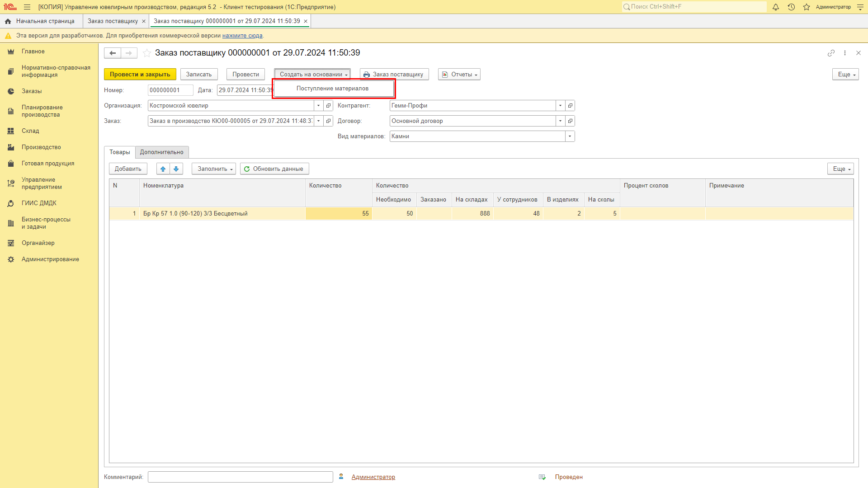Viewport: 868px width, 488px height.
Task: Open Договор field open-form icon
Action: (x=570, y=121)
